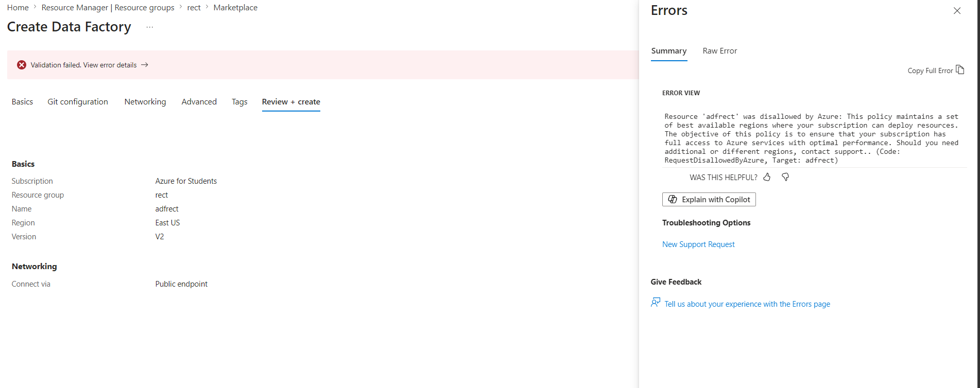The height and width of the screenshot is (388, 980).
Task: Click the 'Subscription' field label
Action: (x=32, y=181)
